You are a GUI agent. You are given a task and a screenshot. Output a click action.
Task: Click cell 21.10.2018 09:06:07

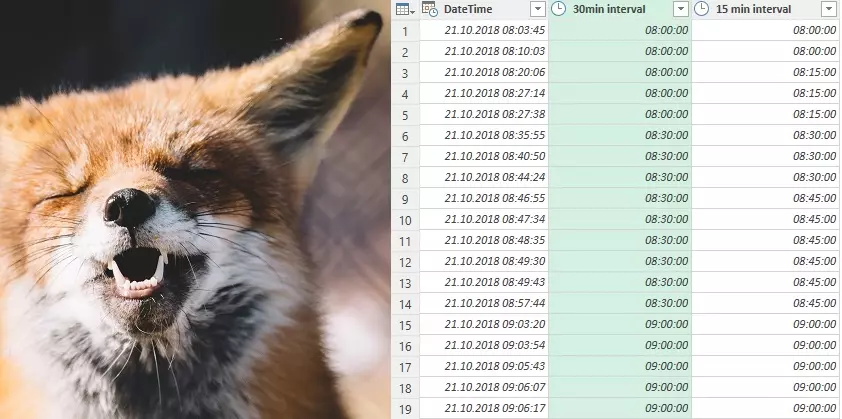tap(484, 387)
